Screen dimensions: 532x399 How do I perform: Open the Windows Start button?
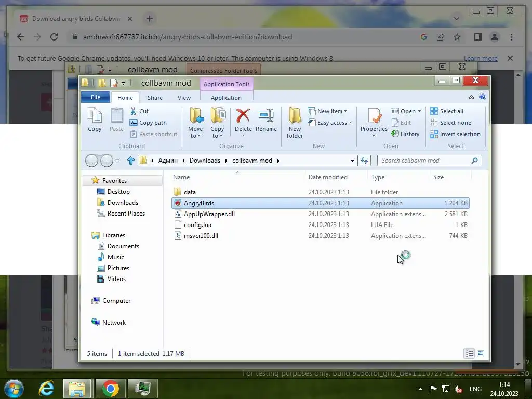[x=14, y=389]
